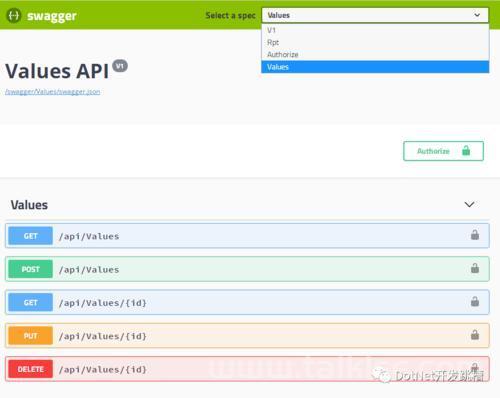Screen dimensions: 500x398
Task: Expand the blue GET /api/Values operation
Action: 247,236
